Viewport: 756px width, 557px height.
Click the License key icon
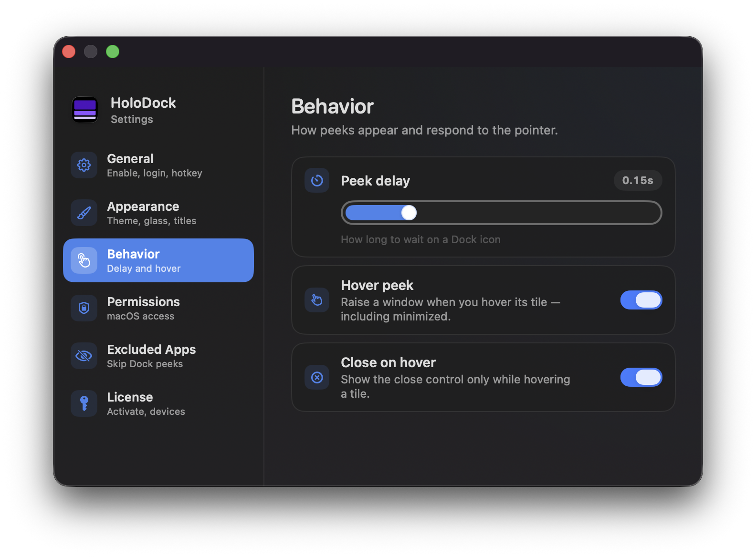[84, 403]
